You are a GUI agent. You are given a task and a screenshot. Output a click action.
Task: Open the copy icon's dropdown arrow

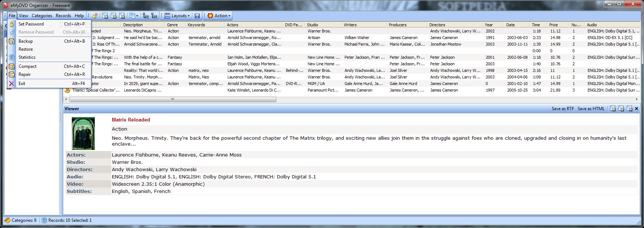tap(137, 16)
